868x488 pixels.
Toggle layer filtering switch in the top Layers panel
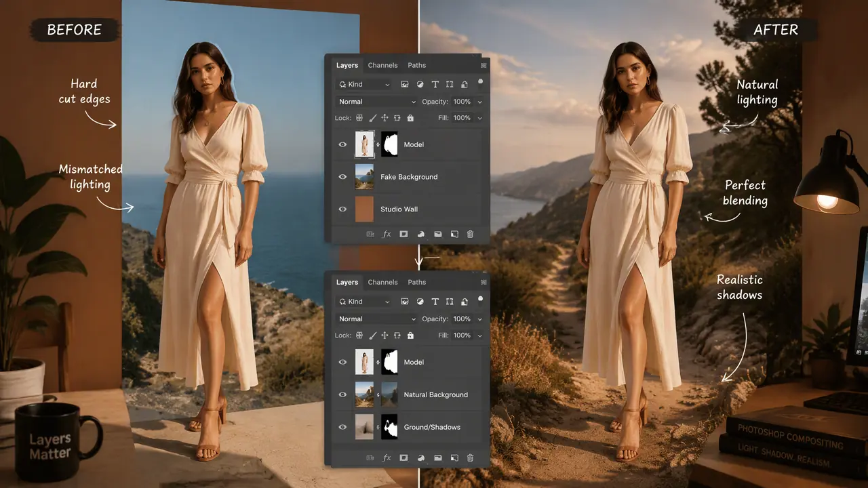point(480,83)
